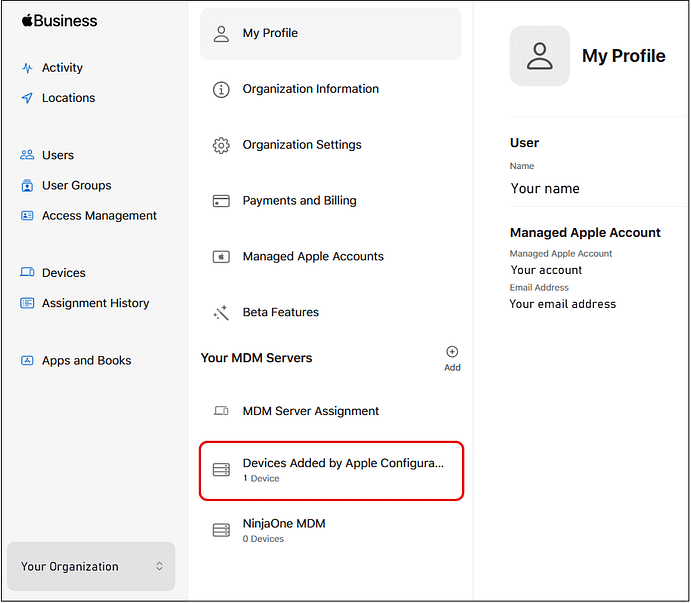Viewport: 691px width, 603px height.
Task: Click the Access Management card icon
Action: pyautogui.click(x=27, y=216)
